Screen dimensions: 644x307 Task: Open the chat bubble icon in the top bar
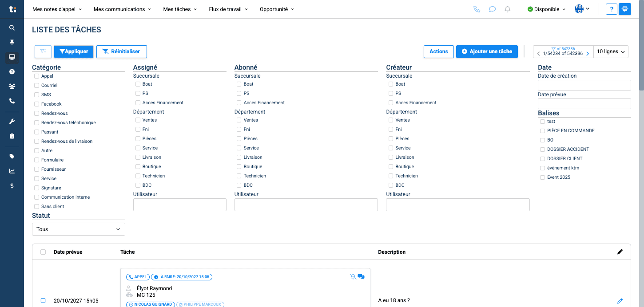click(492, 9)
